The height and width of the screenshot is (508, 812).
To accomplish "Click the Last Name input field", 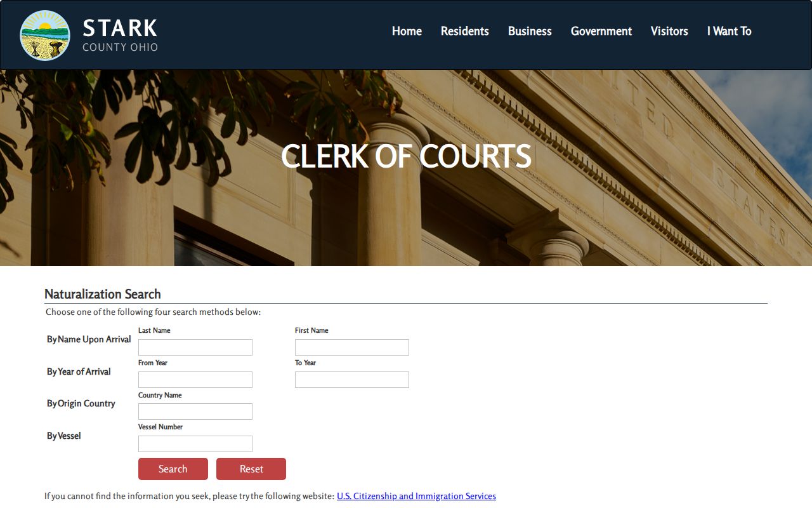I will (x=195, y=347).
